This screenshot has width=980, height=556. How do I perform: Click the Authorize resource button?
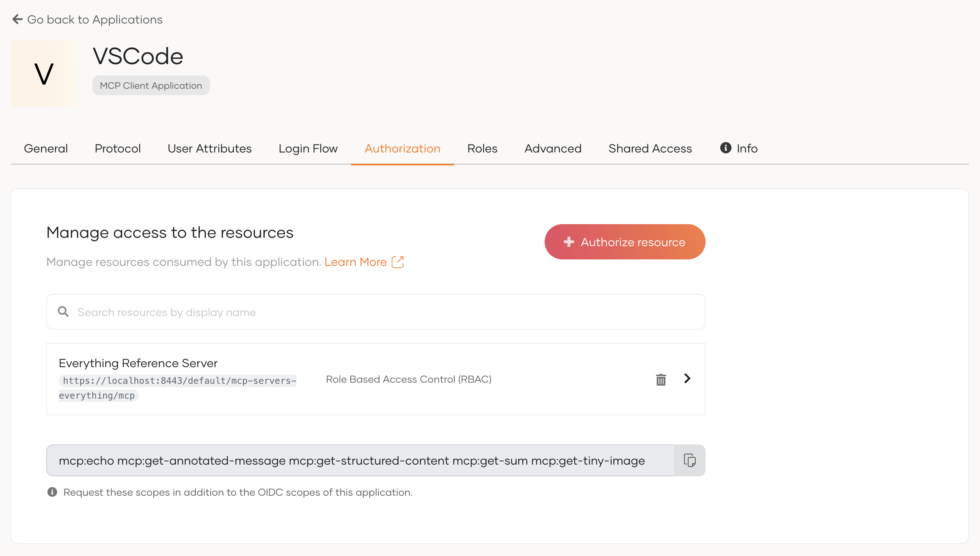point(625,242)
